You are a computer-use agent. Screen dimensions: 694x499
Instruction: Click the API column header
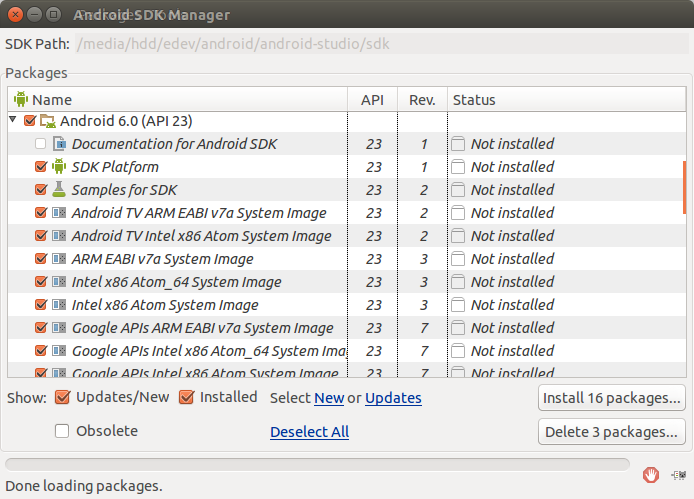(373, 99)
